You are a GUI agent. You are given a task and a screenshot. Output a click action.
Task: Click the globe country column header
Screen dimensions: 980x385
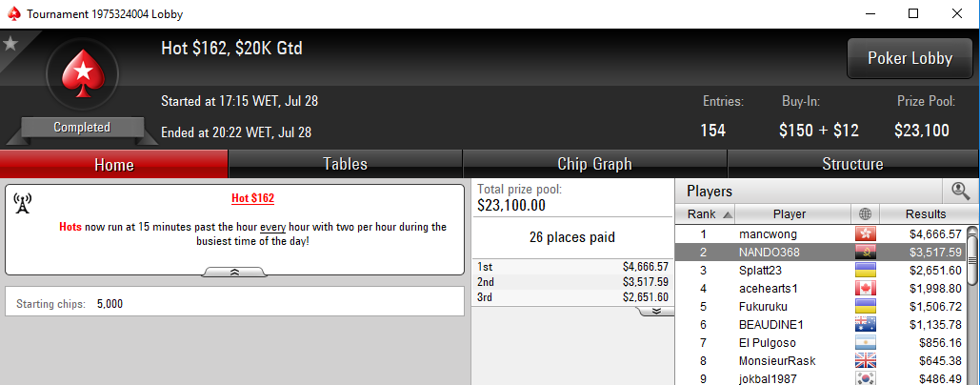click(x=865, y=213)
